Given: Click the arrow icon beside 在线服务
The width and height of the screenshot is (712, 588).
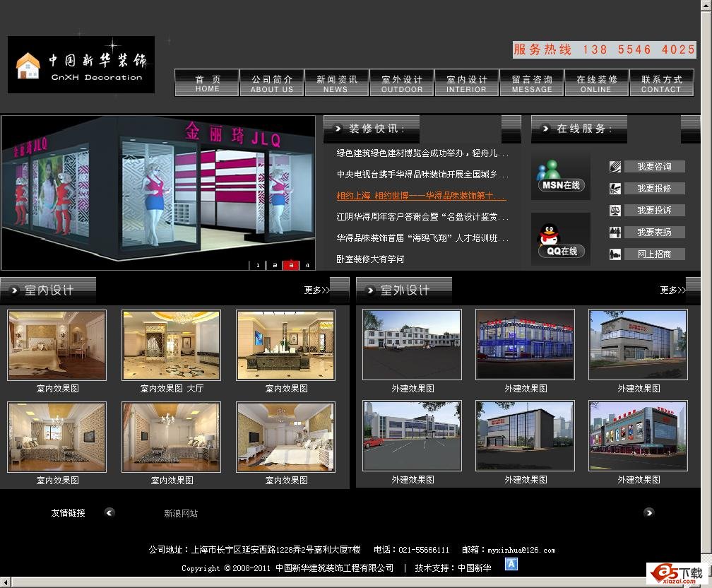Looking at the screenshot, I should tap(546, 129).
